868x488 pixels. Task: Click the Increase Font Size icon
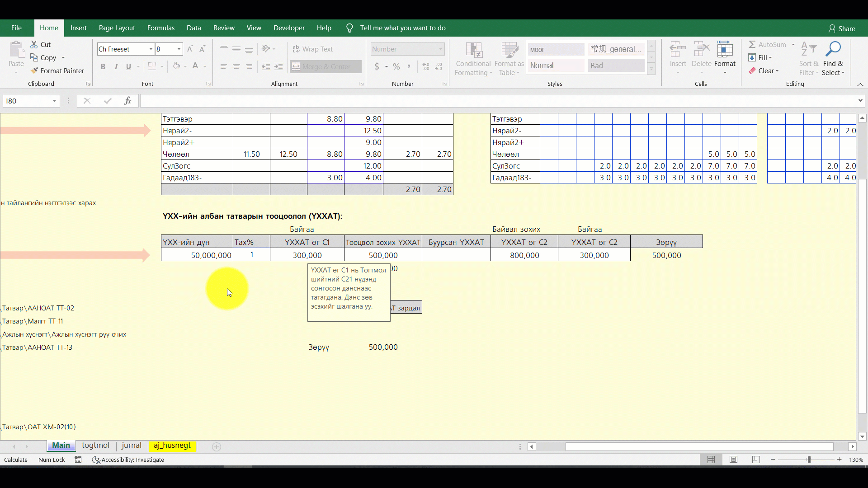(x=190, y=49)
